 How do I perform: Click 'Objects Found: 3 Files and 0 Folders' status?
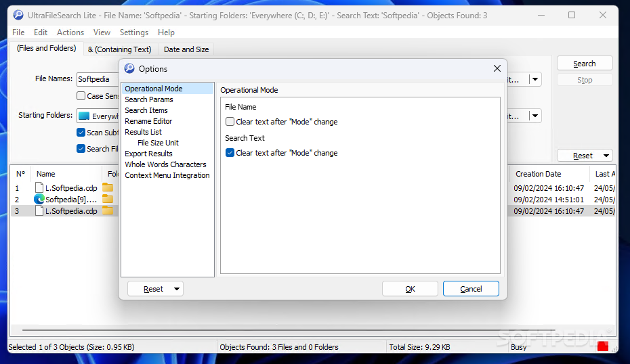tap(279, 347)
